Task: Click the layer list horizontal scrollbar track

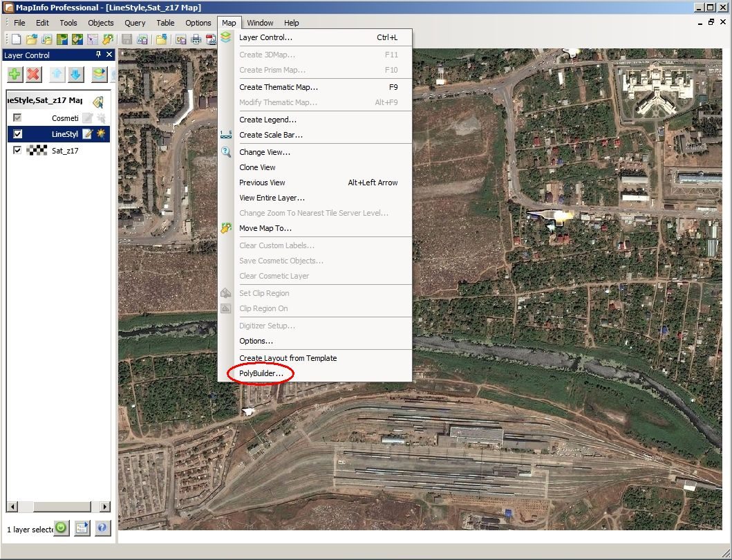Action: click(62, 507)
